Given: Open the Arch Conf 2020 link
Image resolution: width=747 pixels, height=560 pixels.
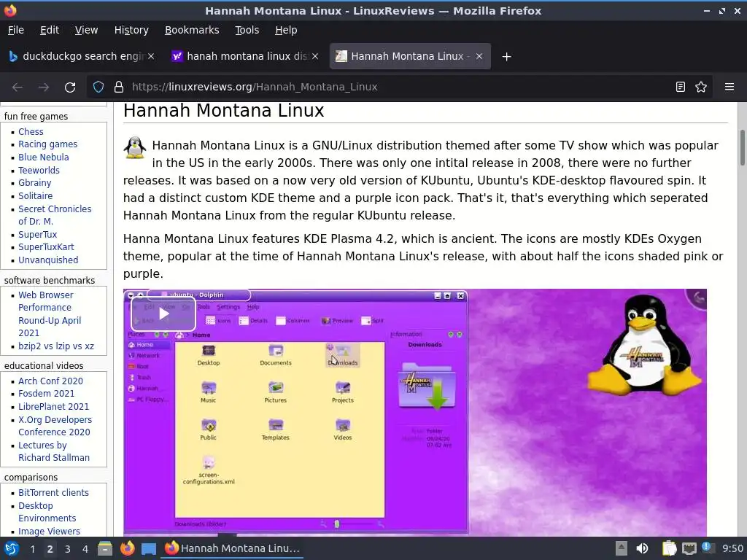Looking at the screenshot, I should [x=50, y=381].
